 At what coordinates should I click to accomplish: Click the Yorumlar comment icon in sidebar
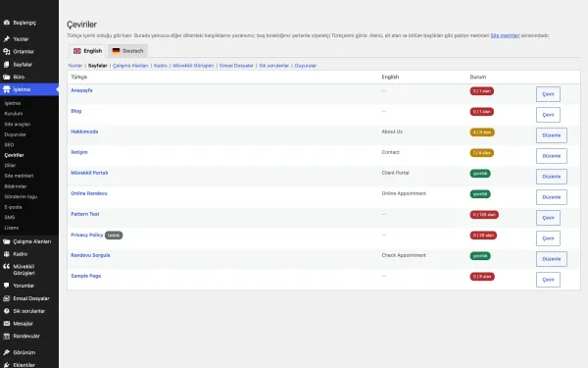coord(7,286)
